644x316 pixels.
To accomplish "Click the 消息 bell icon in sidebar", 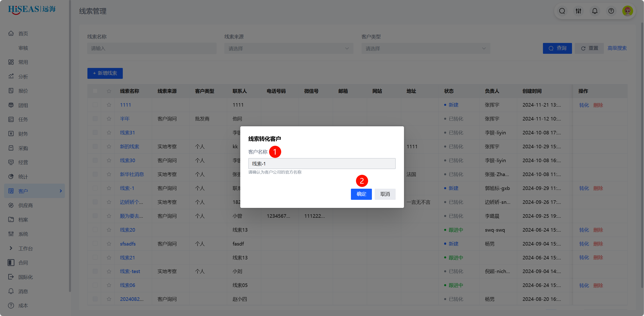I will point(11,291).
